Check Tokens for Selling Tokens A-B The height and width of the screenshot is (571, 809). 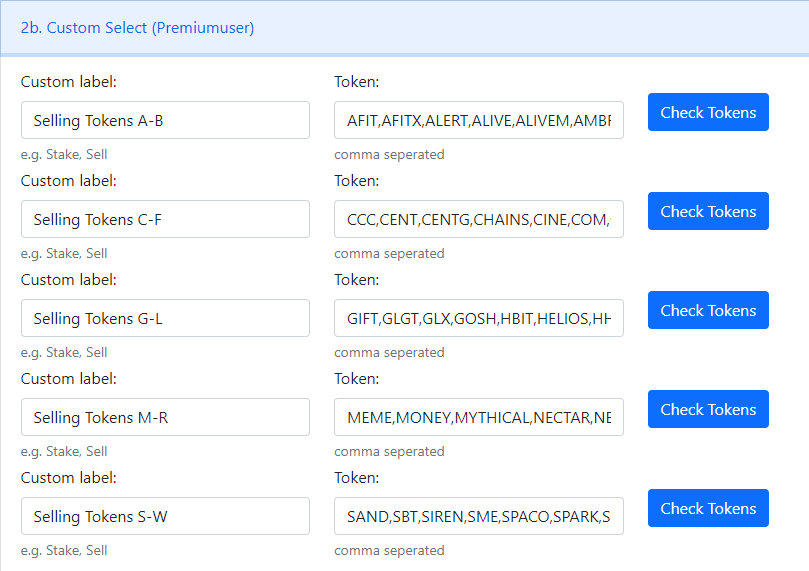pos(708,112)
